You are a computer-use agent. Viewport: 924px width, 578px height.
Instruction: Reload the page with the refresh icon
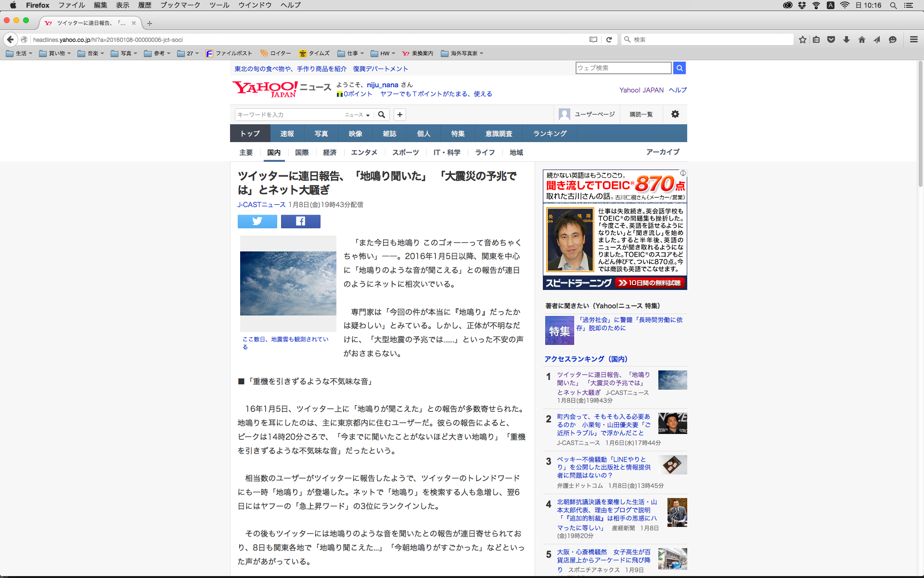[609, 39]
